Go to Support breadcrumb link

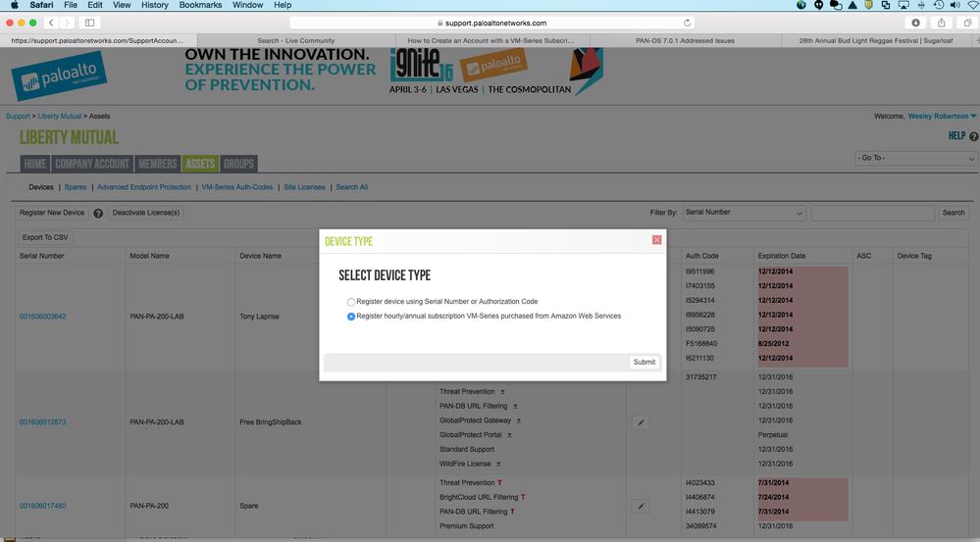(x=18, y=116)
